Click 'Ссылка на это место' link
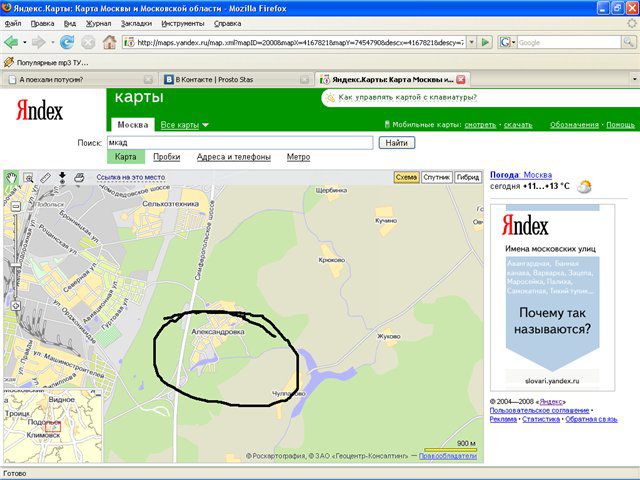This screenshot has height=480, width=640. coord(131,177)
